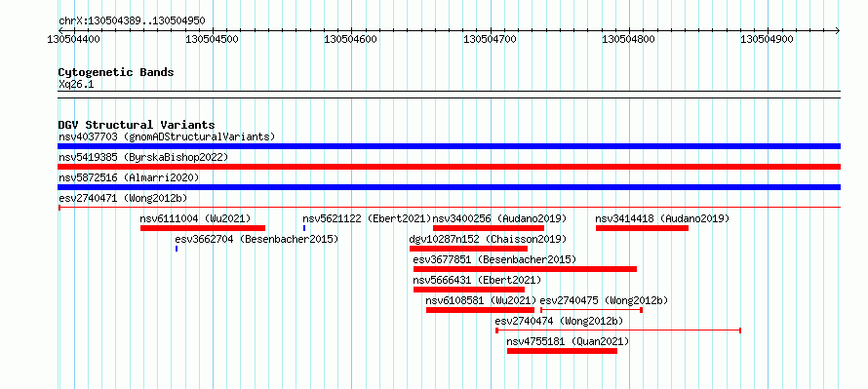Click the small blue esv3662704 Besenbacher2015 marker

pyautogui.click(x=177, y=249)
